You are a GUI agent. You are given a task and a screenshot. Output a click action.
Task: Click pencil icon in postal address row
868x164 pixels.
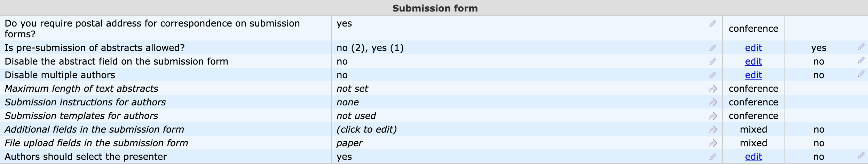[x=713, y=24]
